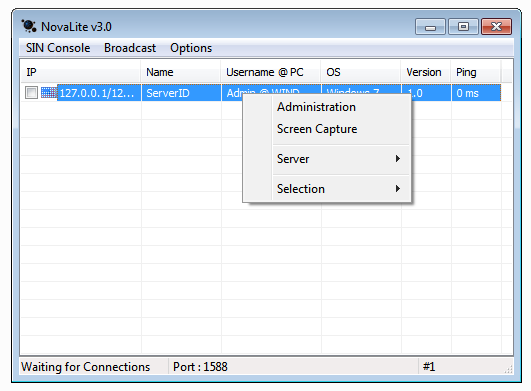Viewport: 531px width, 391px height.
Task: Sort by the Name column header
Action: coord(181,72)
